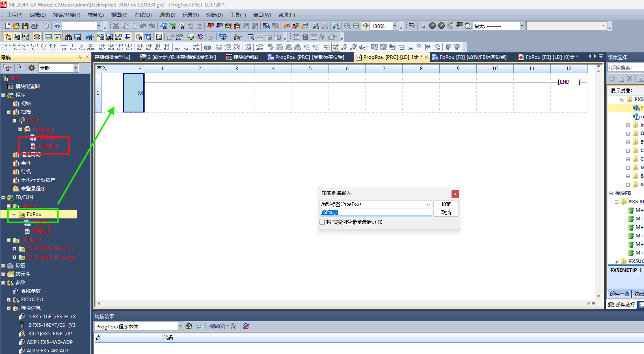Viewport: 644px width, 354px height.
Task: Click the Zoom in magnifier icon
Action: pos(348,26)
